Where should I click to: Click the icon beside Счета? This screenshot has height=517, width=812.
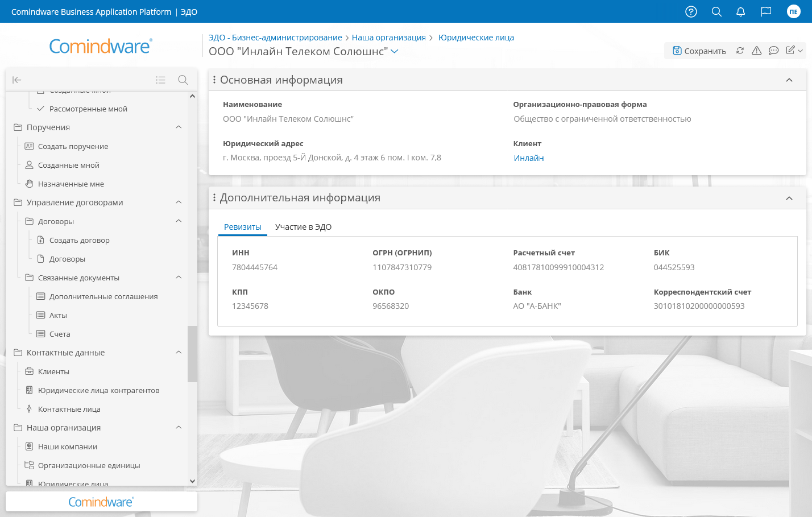tap(40, 334)
